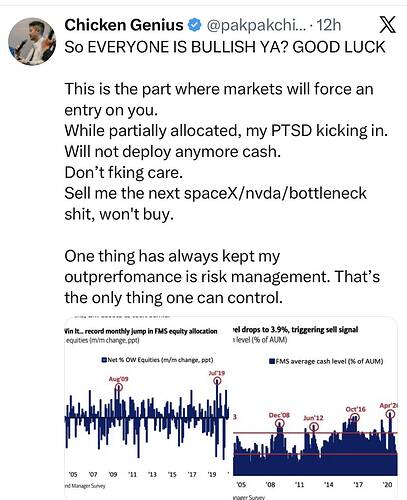The width and height of the screenshot is (407, 500).
Task: Click the blue verified badge icon
Action: point(195,25)
